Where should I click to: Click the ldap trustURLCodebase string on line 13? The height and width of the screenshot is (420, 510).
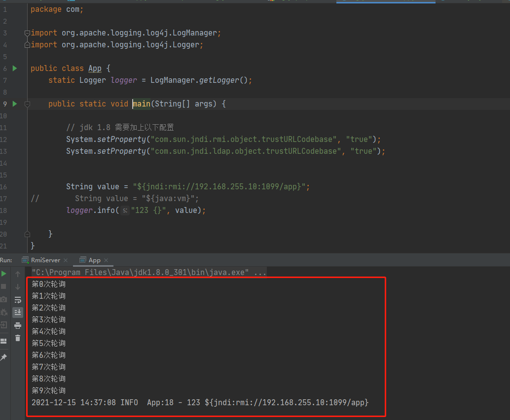coord(246,151)
